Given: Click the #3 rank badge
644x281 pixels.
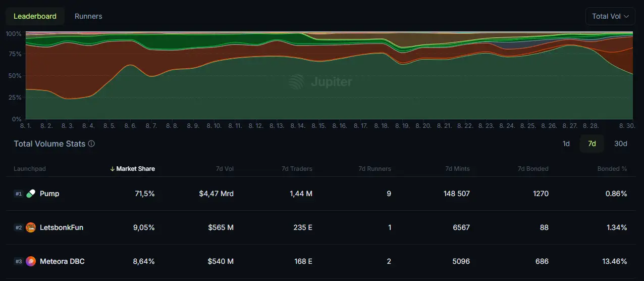Looking at the screenshot, I should [x=18, y=261].
